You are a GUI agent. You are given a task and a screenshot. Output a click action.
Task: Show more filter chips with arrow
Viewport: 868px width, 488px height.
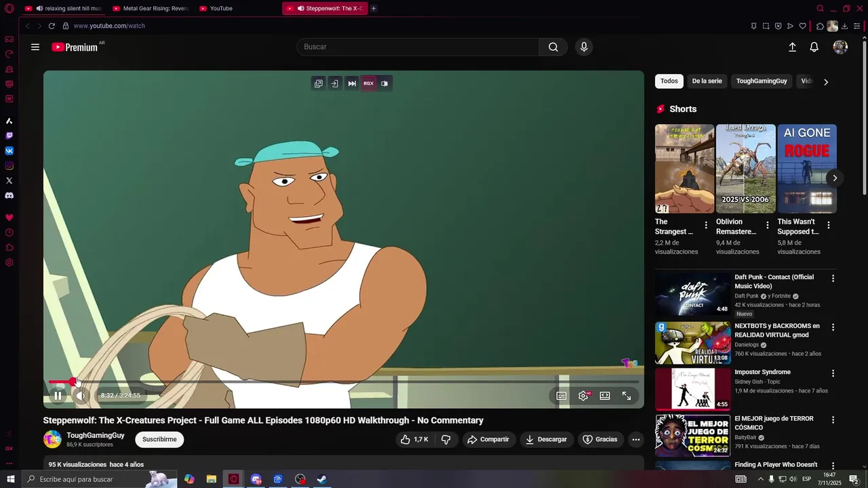pos(826,82)
